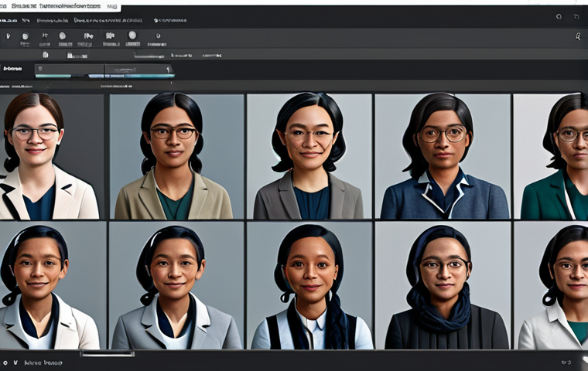Select the portrait wearing a cream blazer and glasses
This screenshot has width=588, height=371.
(52, 156)
